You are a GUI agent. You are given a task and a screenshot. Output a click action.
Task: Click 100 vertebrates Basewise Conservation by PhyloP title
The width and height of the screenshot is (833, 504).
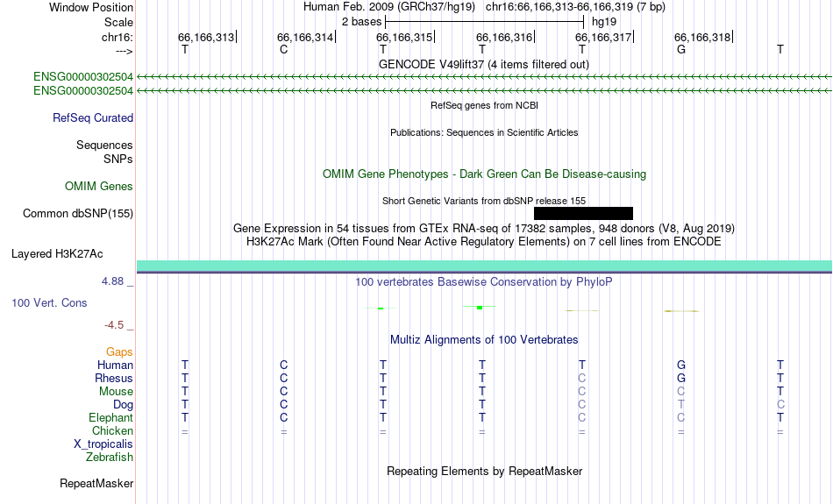484,282
